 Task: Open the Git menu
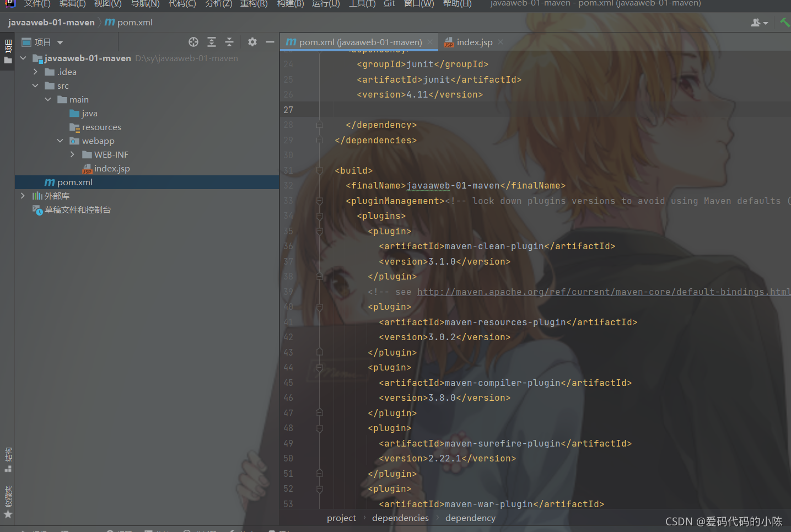(389, 4)
